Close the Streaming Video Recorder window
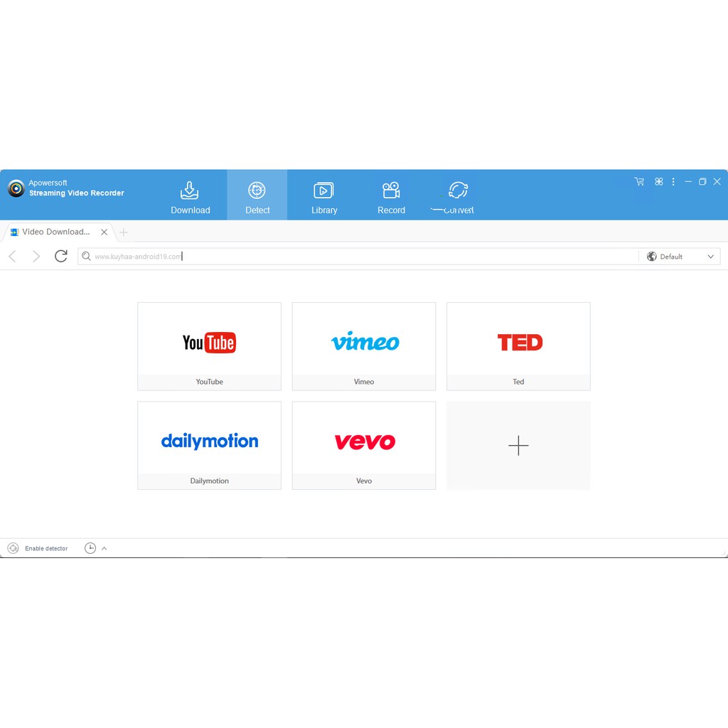The image size is (728, 728). (717, 181)
